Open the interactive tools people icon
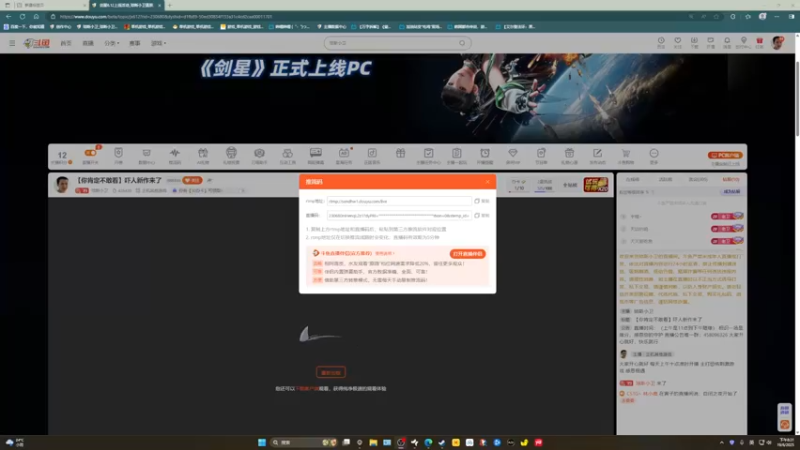Viewport: 800px width, 450px height. pyautogui.click(x=287, y=153)
